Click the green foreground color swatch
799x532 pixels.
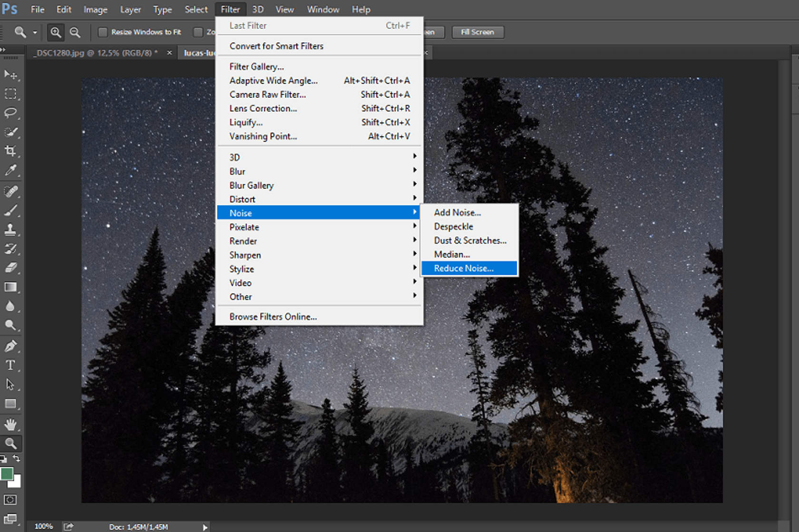7,474
